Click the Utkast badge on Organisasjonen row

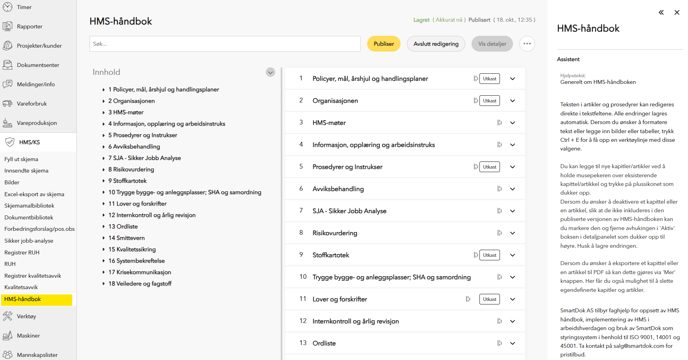[x=489, y=101]
